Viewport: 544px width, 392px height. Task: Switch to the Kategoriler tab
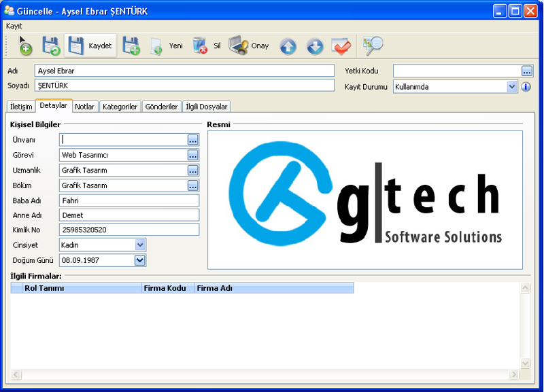(x=120, y=107)
